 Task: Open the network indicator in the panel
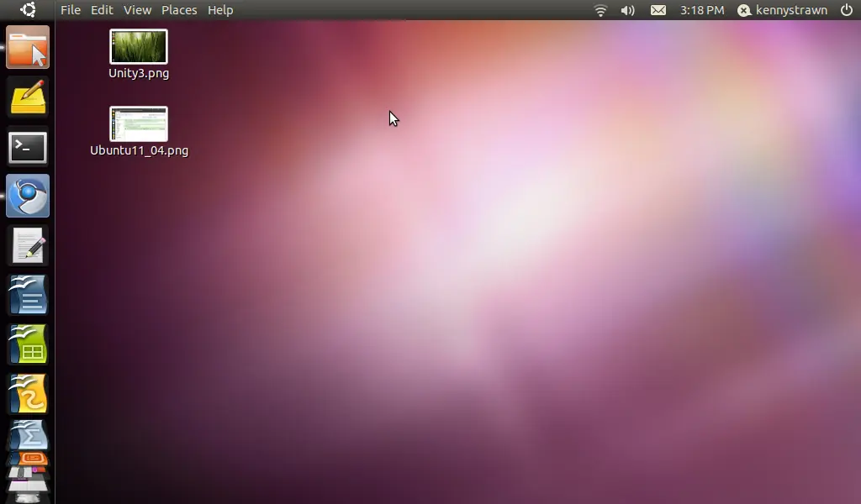(x=600, y=10)
